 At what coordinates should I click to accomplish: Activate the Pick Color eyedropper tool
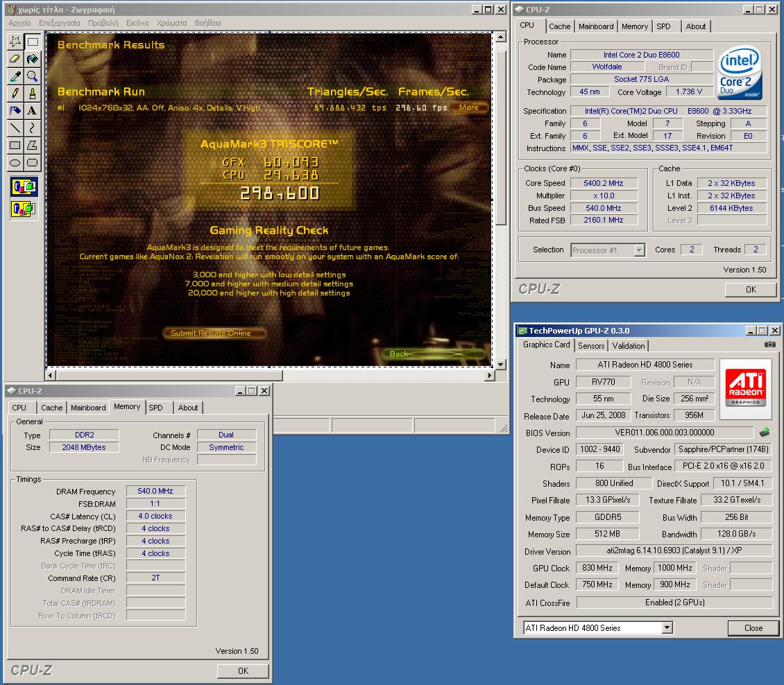point(15,76)
